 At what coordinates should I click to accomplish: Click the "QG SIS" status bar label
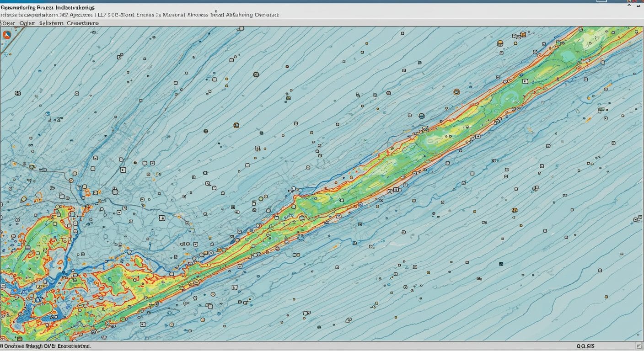tap(585, 346)
